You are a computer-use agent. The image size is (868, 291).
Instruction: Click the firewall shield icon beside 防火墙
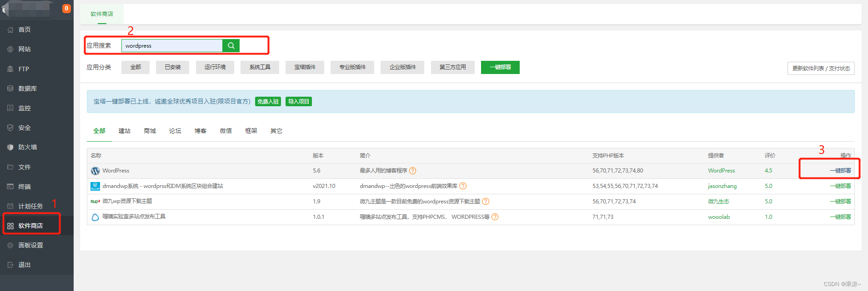coord(10,147)
